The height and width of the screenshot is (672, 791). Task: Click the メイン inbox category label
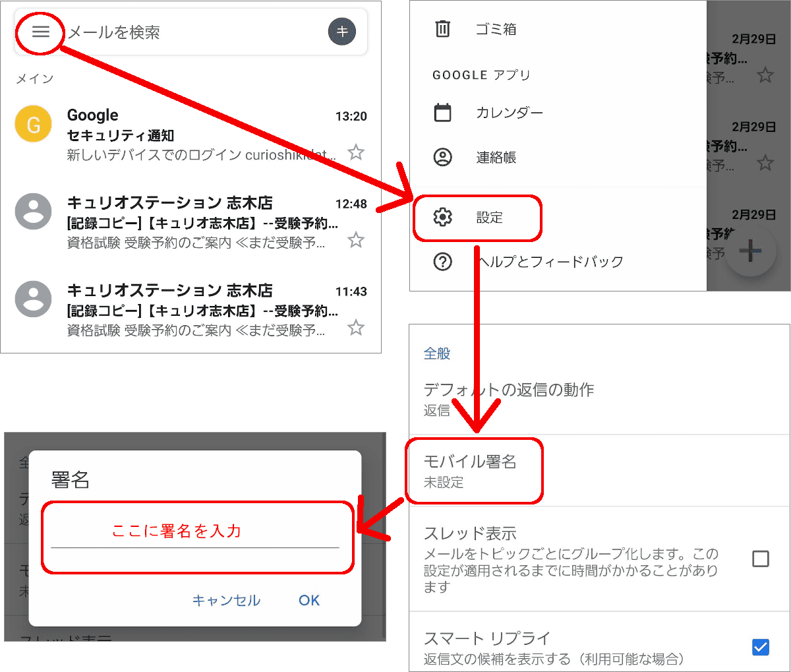point(34,78)
